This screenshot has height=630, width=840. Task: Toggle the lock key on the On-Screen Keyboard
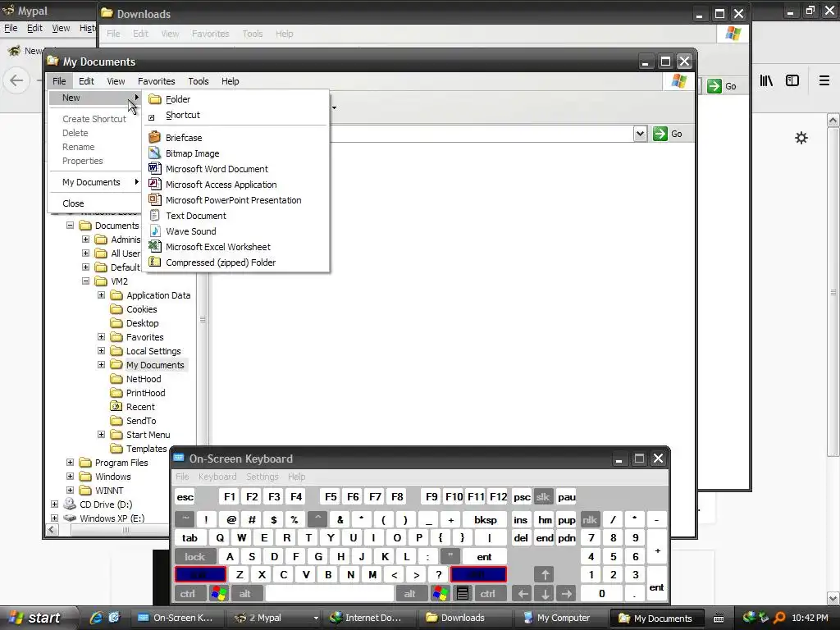(195, 557)
